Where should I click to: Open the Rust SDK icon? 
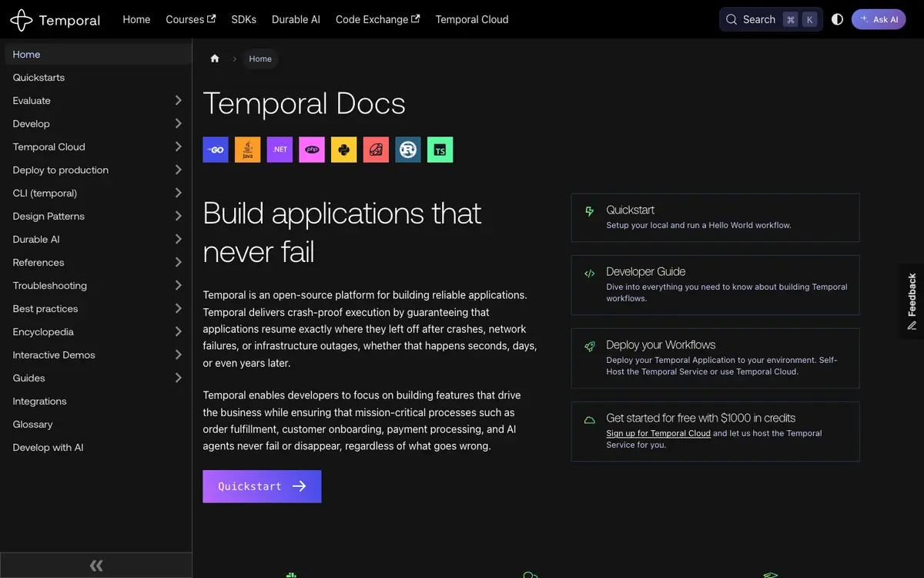(x=408, y=150)
